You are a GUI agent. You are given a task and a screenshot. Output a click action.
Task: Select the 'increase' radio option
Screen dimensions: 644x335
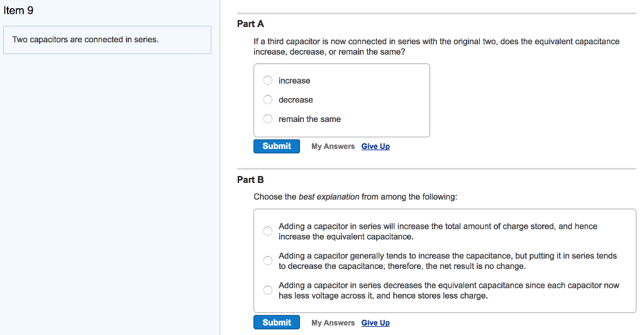[x=268, y=80]
